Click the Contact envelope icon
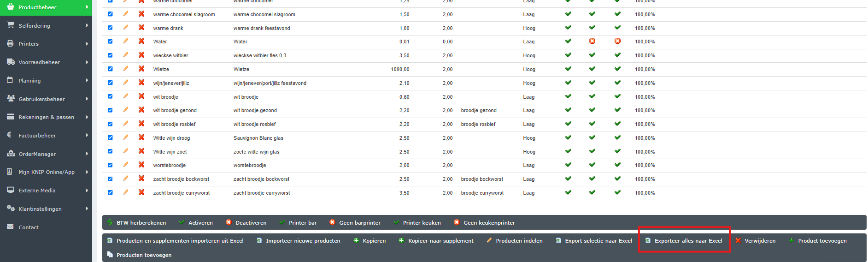The width and height of the screenshot is (868, 262). coord(10,227)
